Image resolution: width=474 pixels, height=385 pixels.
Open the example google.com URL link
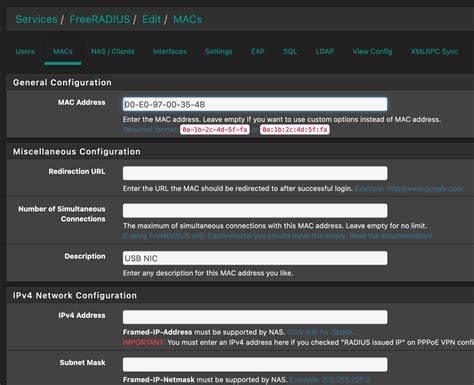point(409,189)
